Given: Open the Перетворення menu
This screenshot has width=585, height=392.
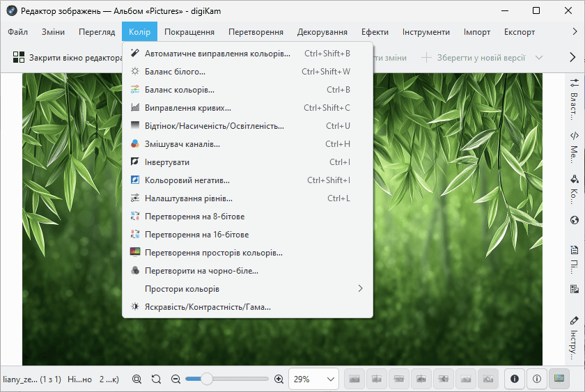Looking at the screenshot, I should click(x=256, y=32).
